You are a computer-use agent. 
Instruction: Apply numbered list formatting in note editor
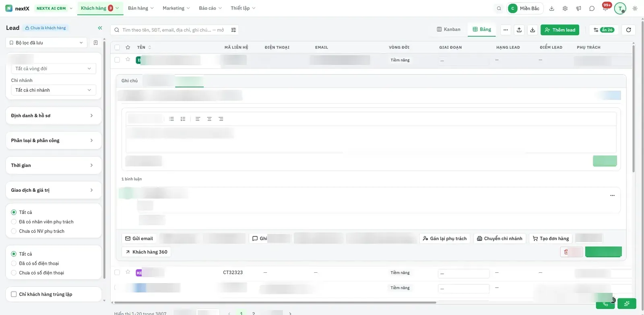(183, 119)
